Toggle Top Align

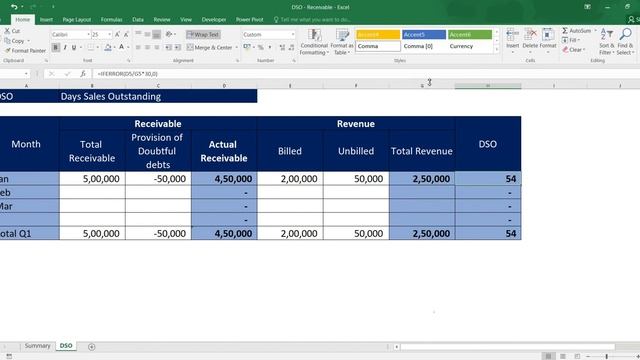click(x=138, y=34)
